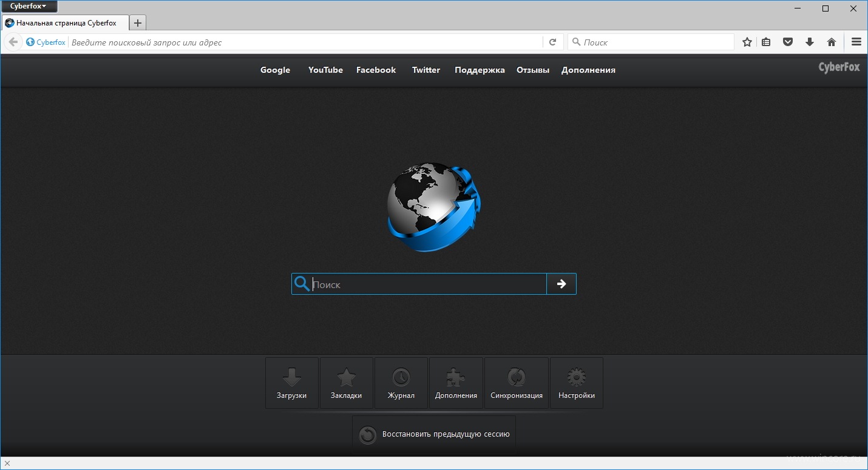
Task: Maximize the Cyberfox window
Action: pyautogui.click(x=826, y=8)
